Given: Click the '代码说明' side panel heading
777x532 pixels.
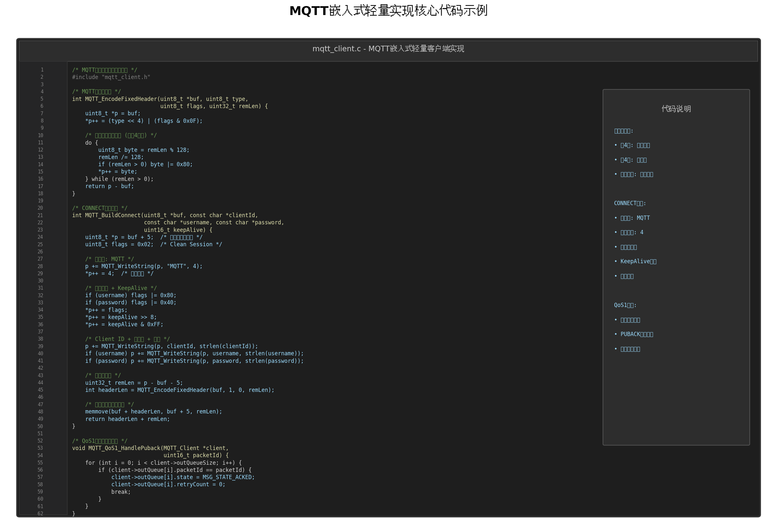Looking at the screenshot, I should coord(676,109).
